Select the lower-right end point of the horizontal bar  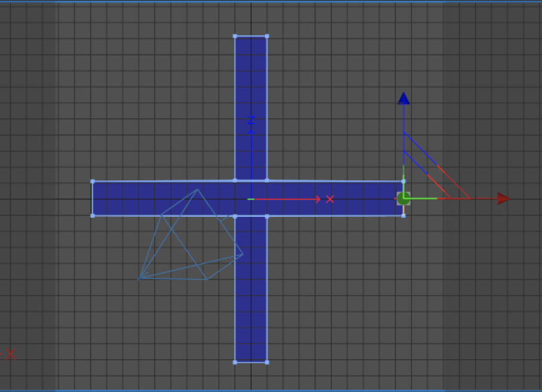click(403, 216)
